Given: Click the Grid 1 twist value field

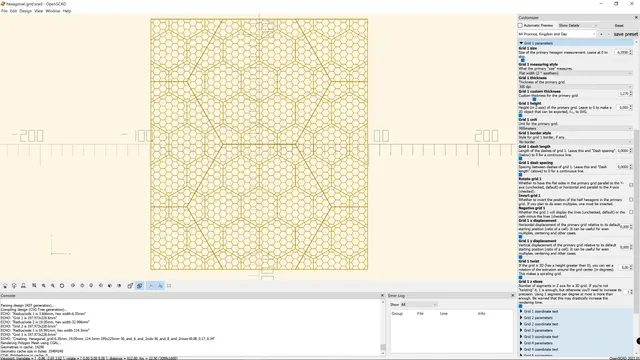Looking at the screenshot, I should point(625,267).
